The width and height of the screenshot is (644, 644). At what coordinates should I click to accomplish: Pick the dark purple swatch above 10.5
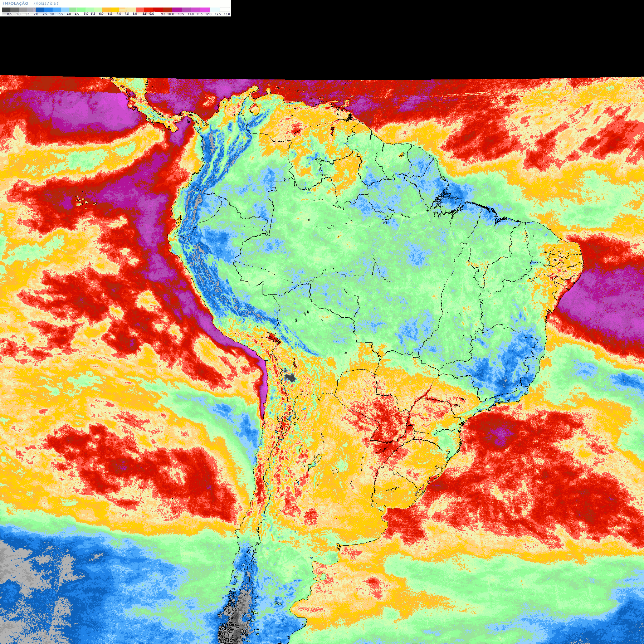coord(177,10)
